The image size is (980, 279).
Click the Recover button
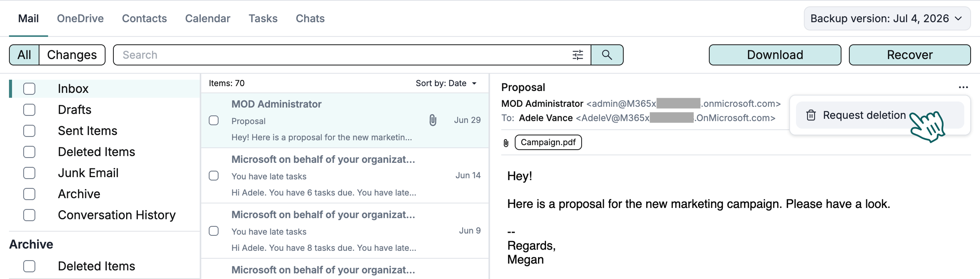tap(909, 55)
